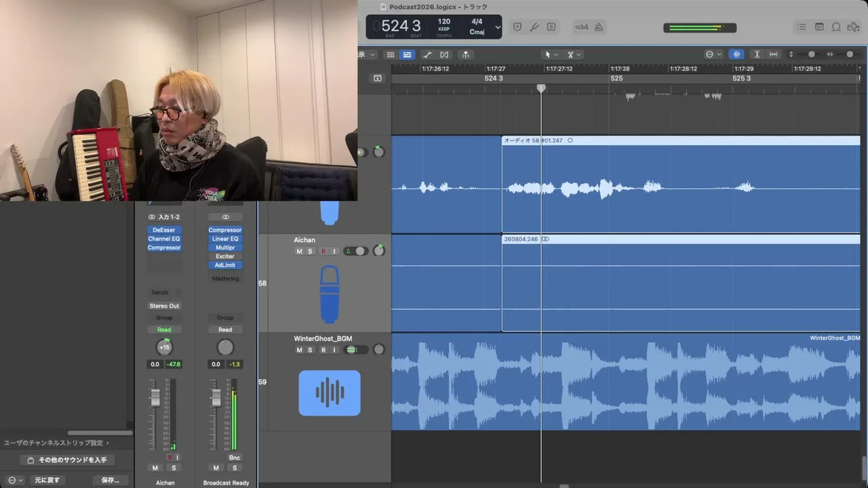Mute the WinterGhost_BGM track

[299, 350]
